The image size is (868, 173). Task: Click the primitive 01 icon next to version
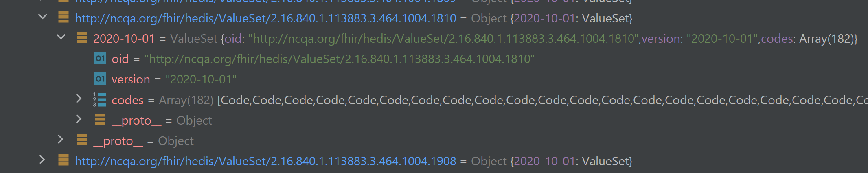[x=100, y=79]
